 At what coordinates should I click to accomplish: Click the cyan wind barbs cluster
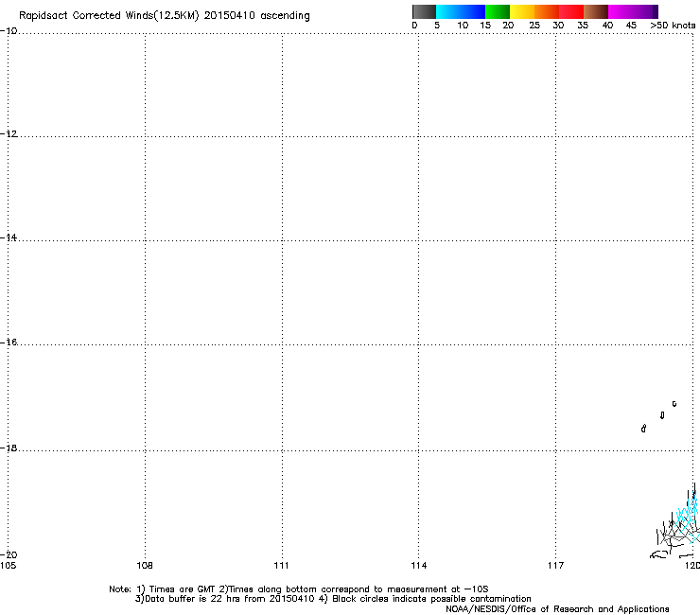click(689, 516)
